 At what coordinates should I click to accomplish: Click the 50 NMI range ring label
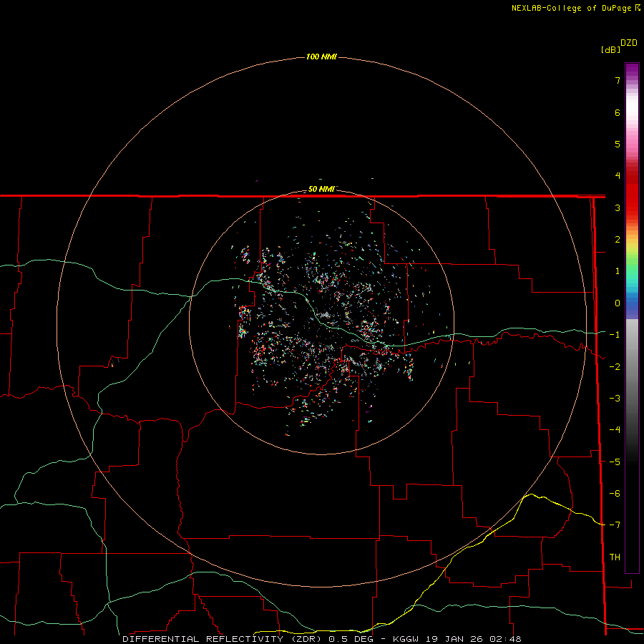(x=321, y=189)
